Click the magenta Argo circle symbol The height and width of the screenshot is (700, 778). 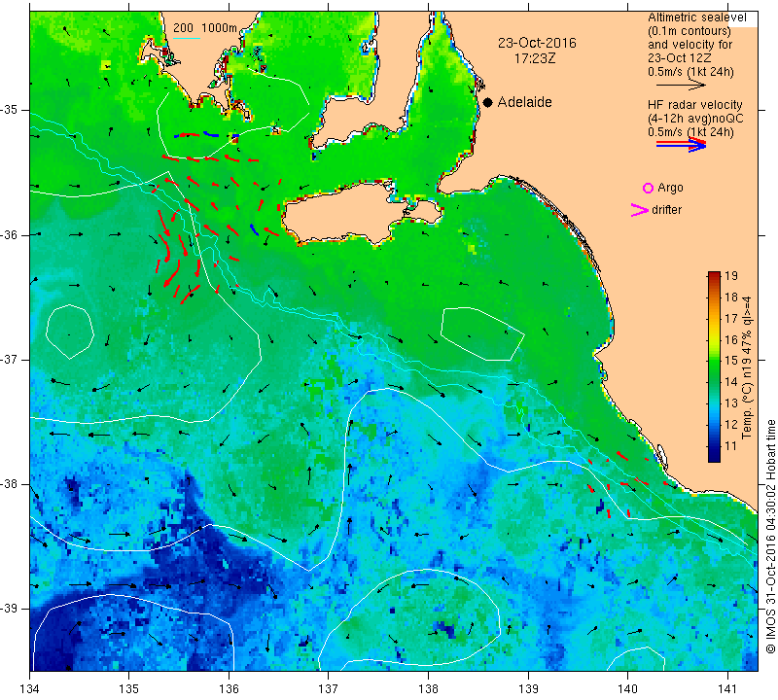click(x=648, y=188)
